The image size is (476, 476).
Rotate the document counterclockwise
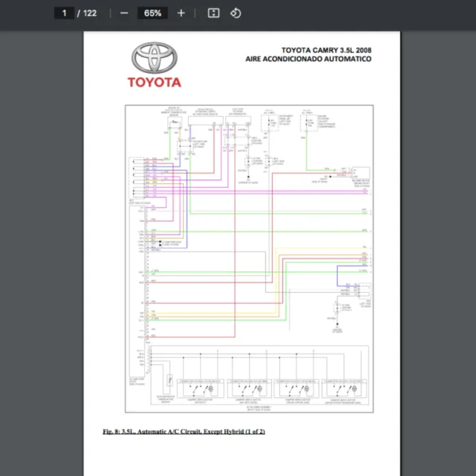click(x=236, y=13)
